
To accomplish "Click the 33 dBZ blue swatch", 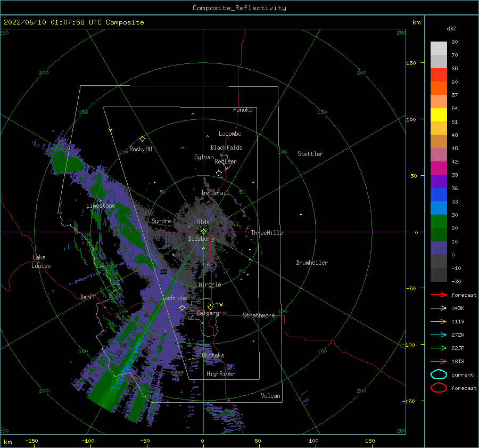I will [439, 195].
